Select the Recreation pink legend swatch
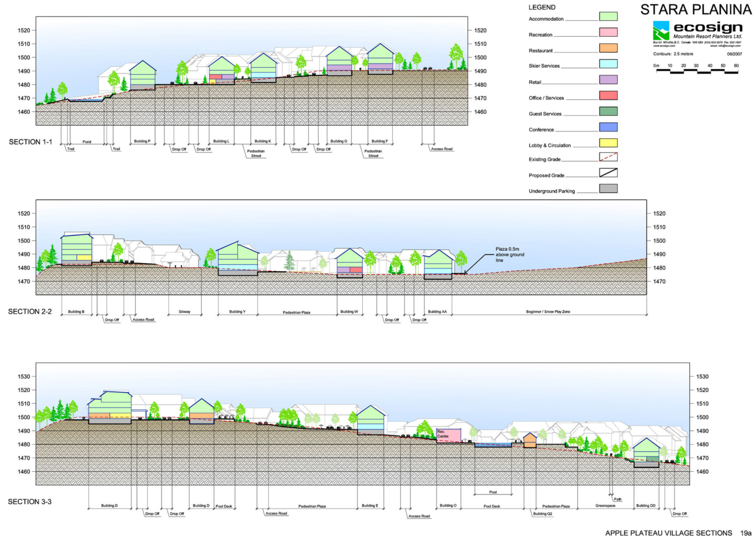Image resolution: width=756 pixels, height=539 pixels. [608, 32]
